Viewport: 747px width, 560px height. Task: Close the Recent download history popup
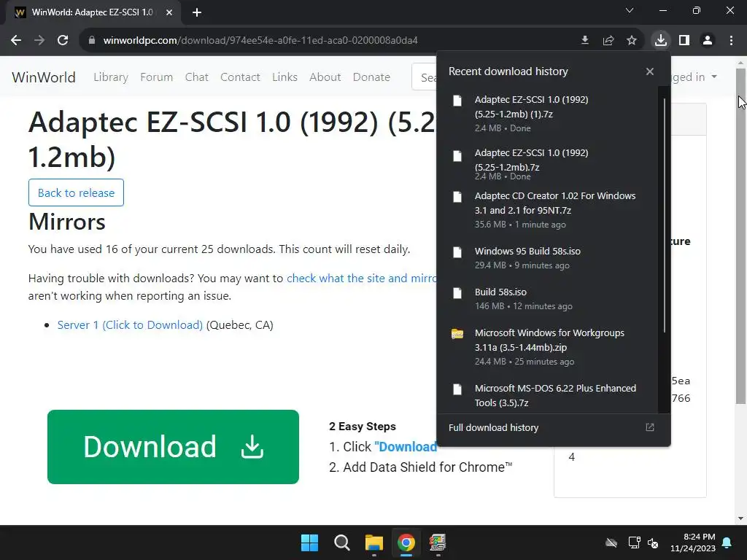(650, 71)
